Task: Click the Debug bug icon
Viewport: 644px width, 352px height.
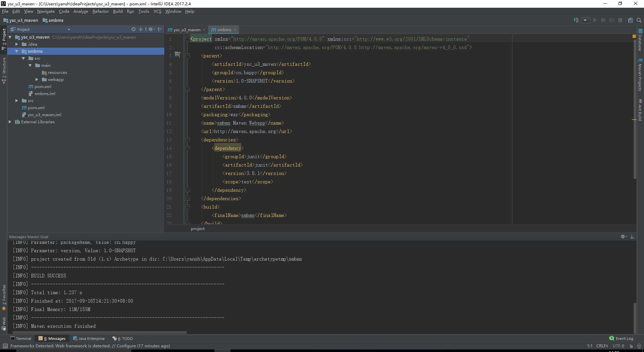Action: click(x=603, y=20)
